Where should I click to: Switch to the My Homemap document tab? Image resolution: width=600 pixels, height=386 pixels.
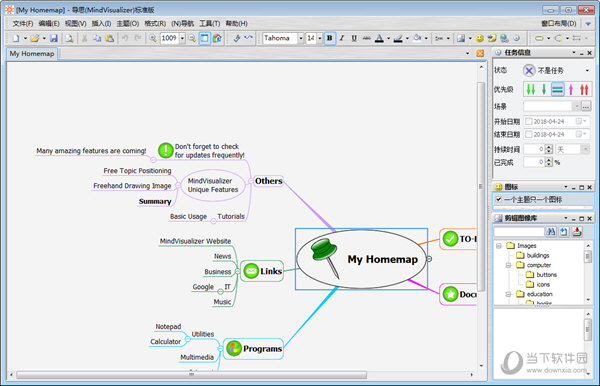point(32,54)
